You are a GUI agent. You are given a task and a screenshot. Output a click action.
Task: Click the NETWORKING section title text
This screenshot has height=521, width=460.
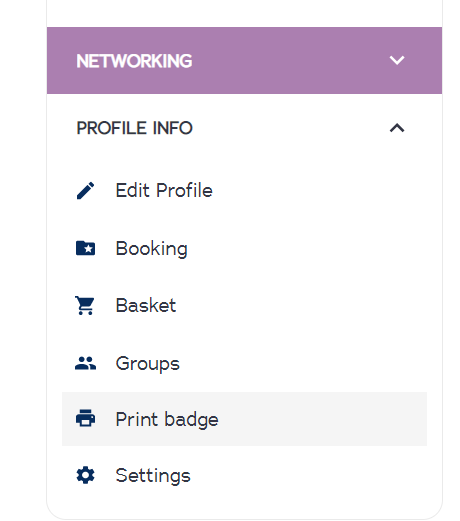pyautogui.click(x=134, y=61)
